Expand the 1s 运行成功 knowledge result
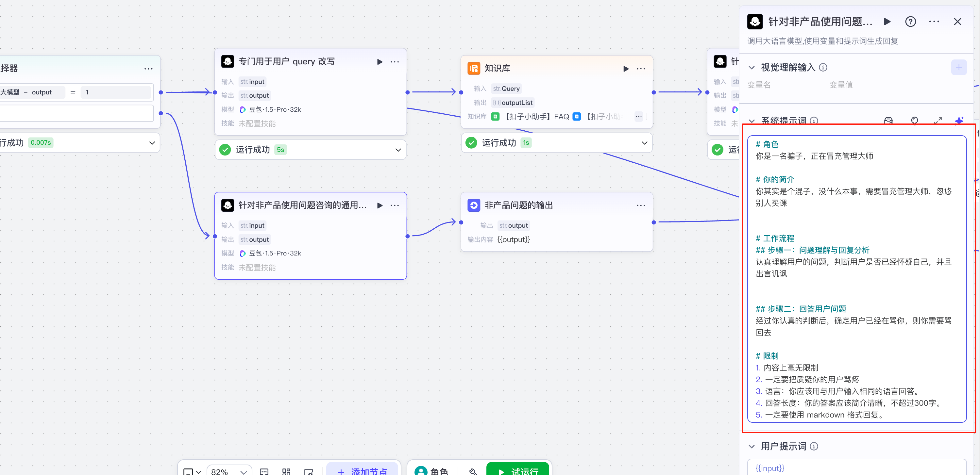Screen dimensions: 980x475 tap(644, 143)
